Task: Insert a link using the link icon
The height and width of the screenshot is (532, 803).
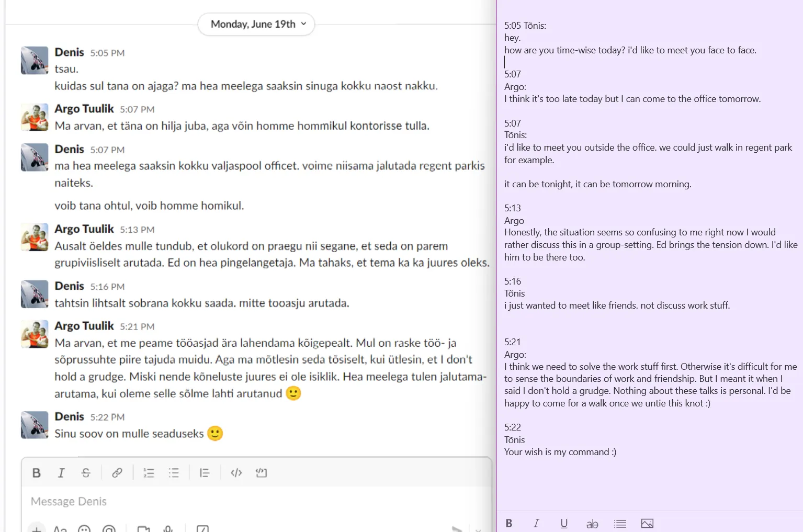Action: pyautogui.click(x=117, y=473)
